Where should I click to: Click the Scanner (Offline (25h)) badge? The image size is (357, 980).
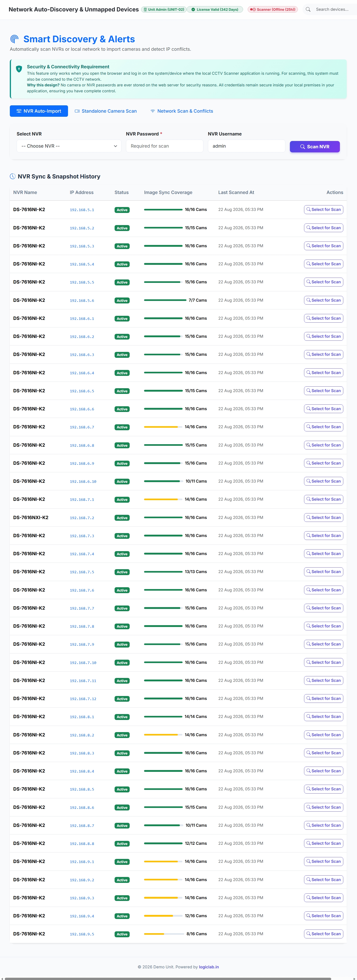click(x=273, y=10)
